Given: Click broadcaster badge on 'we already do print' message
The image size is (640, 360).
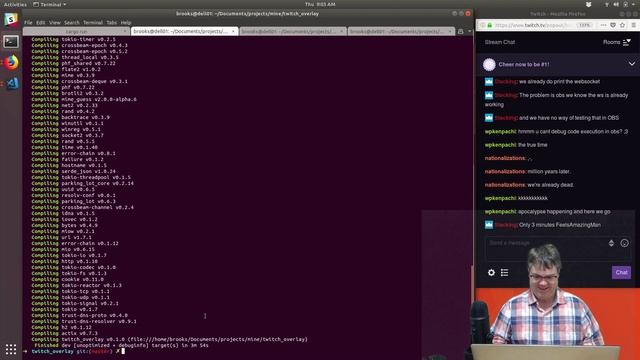Looking at the screenshot, I should click(489, 81).
